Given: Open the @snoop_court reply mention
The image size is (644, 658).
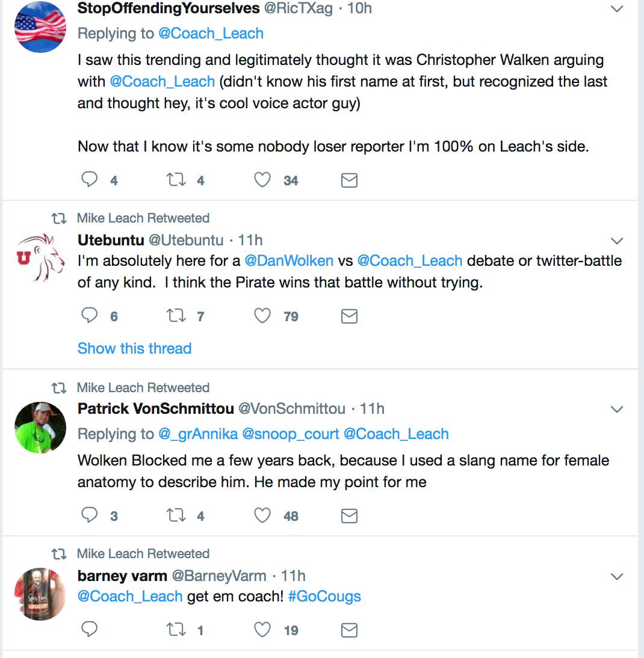Looking at the screenshot, I should pos(291,434).
